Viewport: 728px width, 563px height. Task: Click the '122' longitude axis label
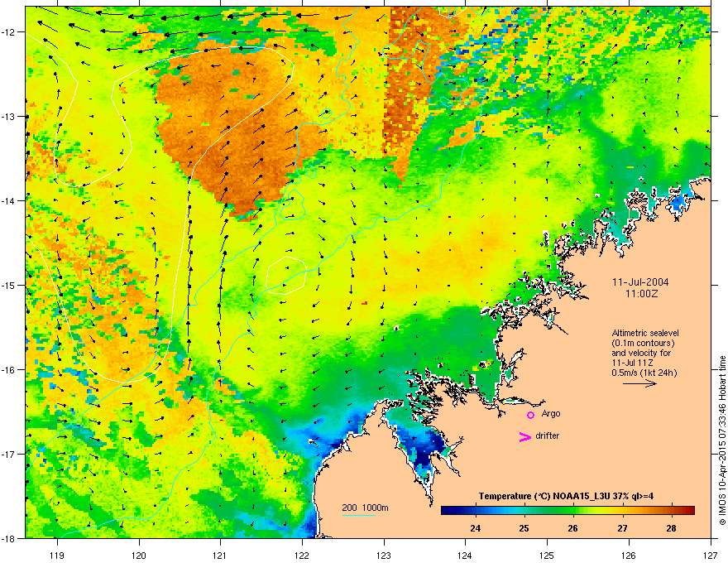coord(302,555)
